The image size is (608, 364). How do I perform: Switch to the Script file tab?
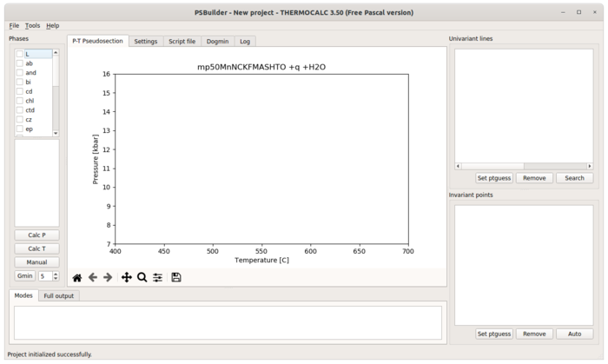click(x=182, y=42)
